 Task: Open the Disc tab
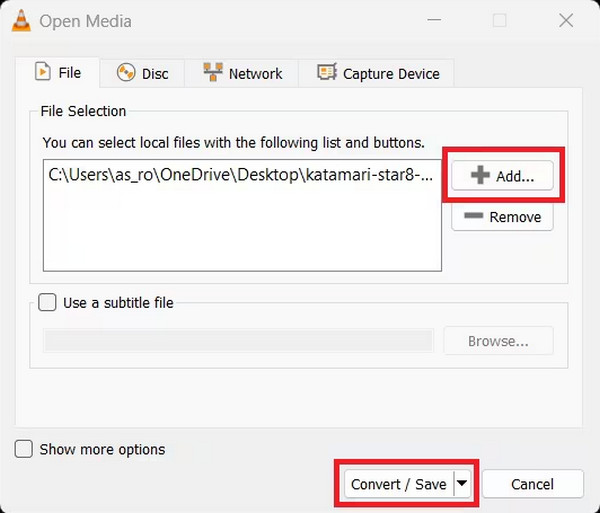click(142, 73)
